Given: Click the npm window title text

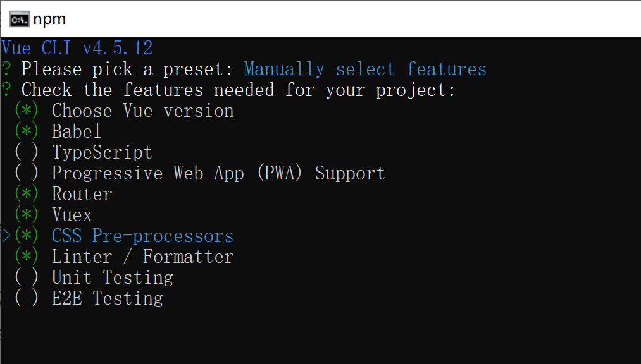Looking at the screenshot, I should pos(49,19).
